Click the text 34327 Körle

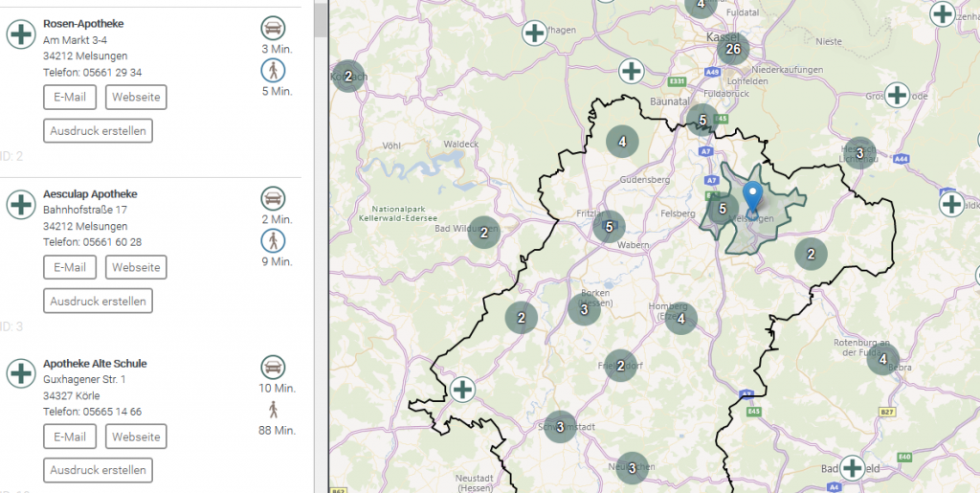[71, 395]
